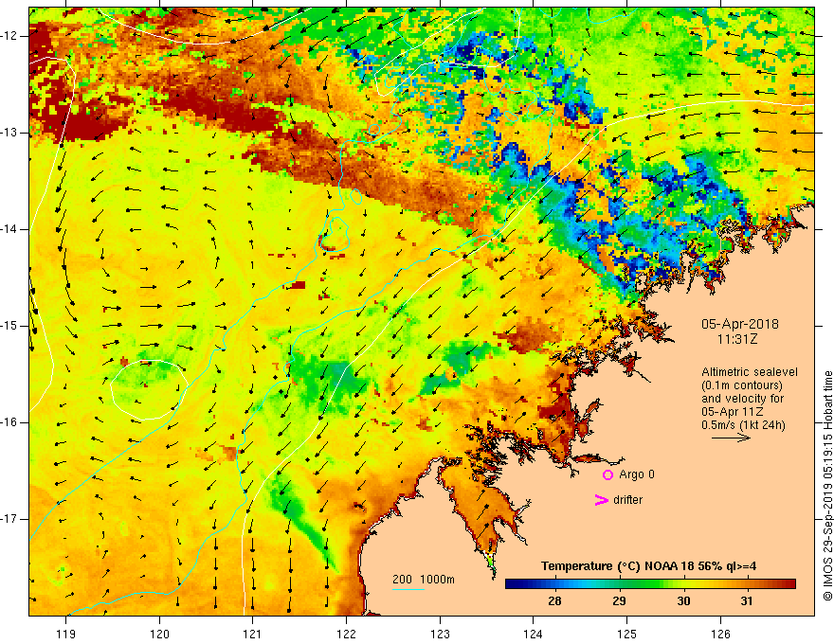Click the 120 longitude axis label
The height and width of the screenshot is (644, 834).
[x=159, y=634]
